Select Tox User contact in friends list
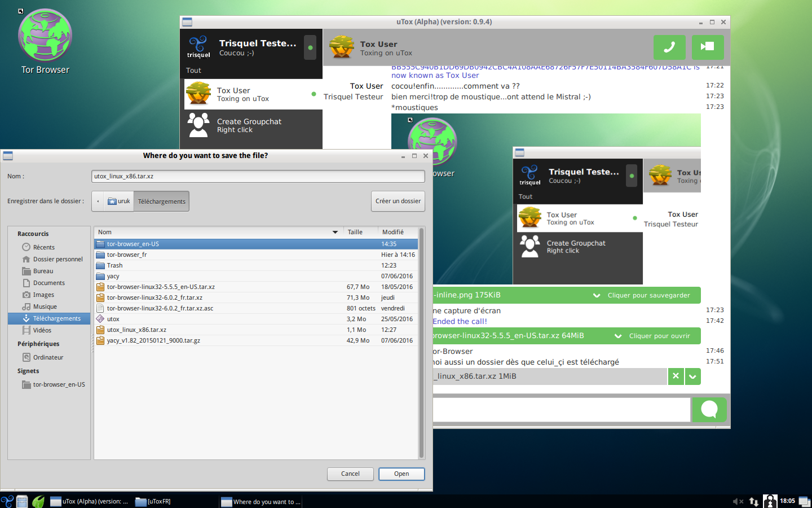Image resolution: width=812 pixels, height=508 pixels. (x=253, y=94)
